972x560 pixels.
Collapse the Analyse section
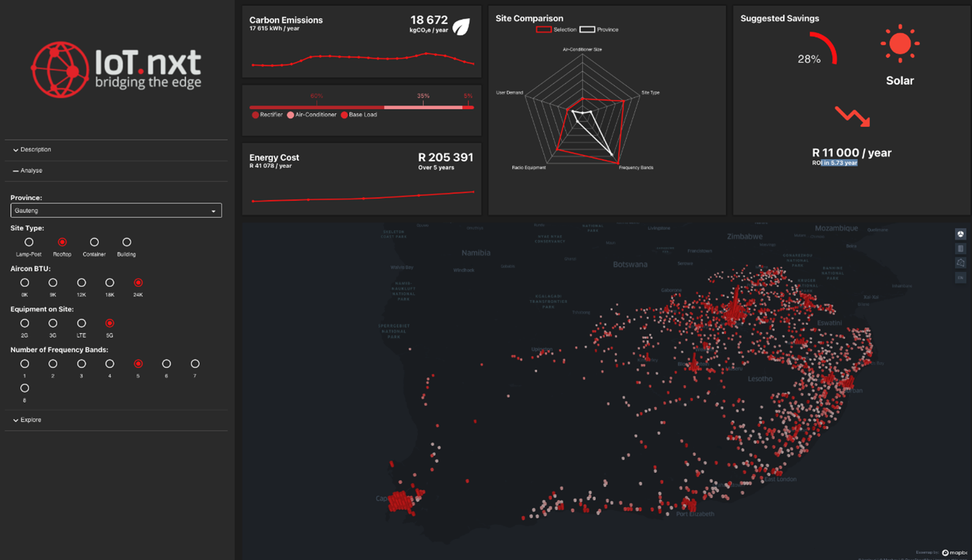[x=116, y=170]
